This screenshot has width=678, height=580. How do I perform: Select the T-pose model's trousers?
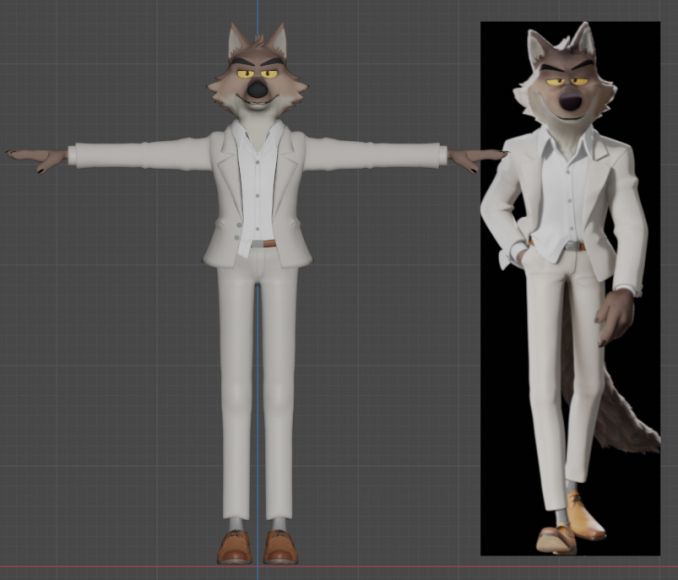(258, 385)
